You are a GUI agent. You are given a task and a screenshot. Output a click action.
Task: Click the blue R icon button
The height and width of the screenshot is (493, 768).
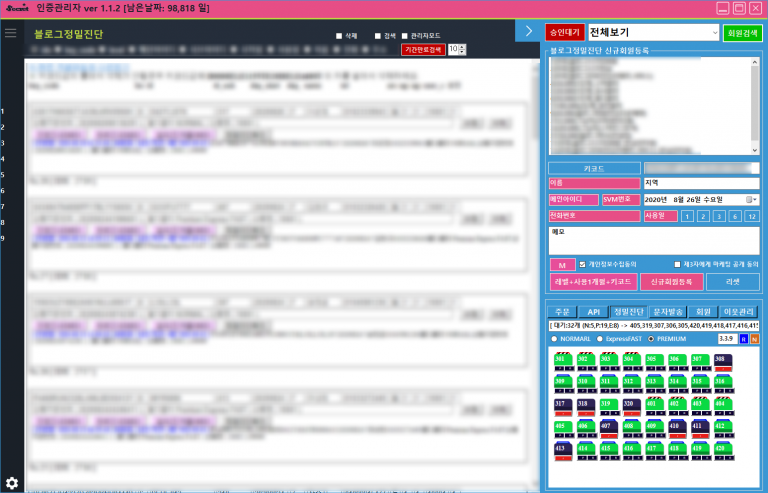coord(743,339)
